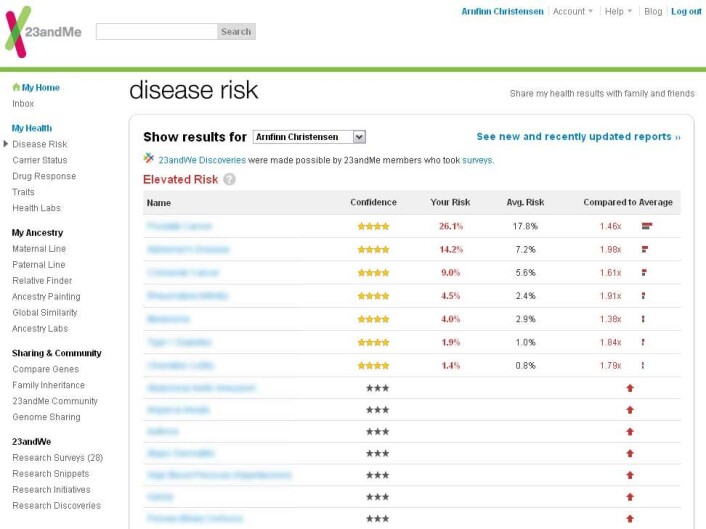
Task: Click into the search input field
Action: [157, 32]
